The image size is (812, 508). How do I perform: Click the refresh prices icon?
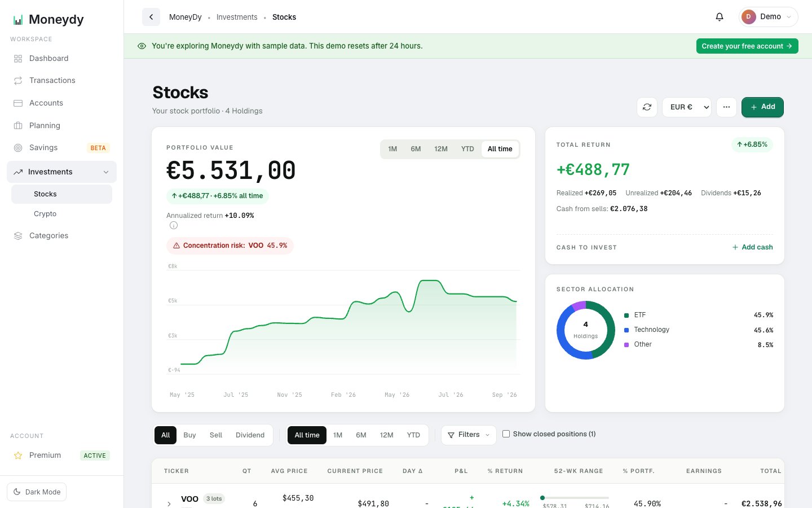[x=647, y=107]
